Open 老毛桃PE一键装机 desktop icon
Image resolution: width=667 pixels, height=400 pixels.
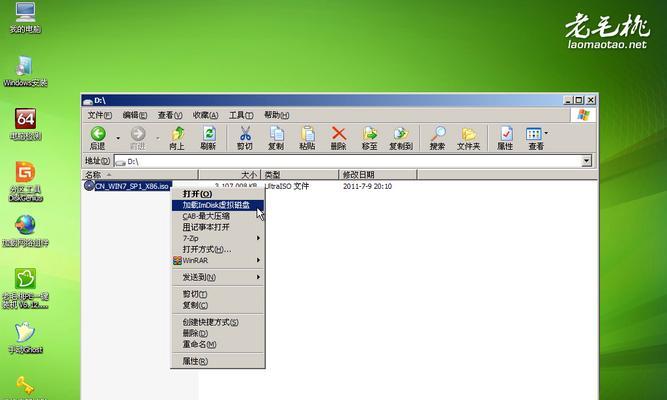(26, 279)
